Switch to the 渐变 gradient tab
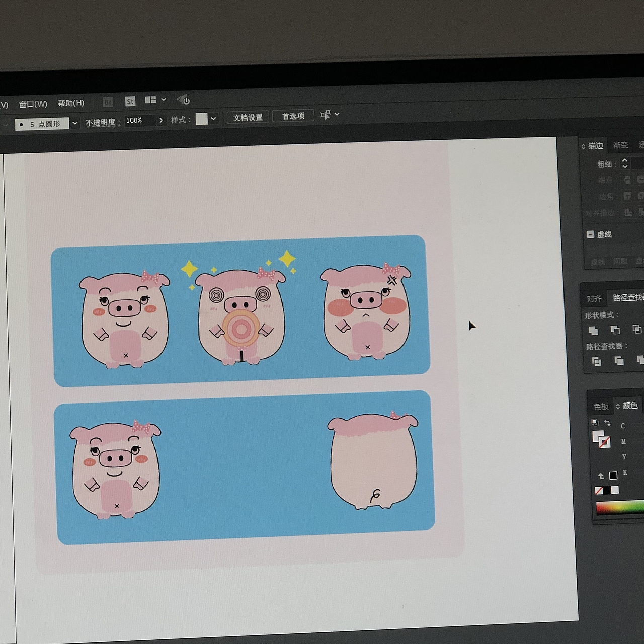This screenshot has width=644, height=644. tap(620, 145)
